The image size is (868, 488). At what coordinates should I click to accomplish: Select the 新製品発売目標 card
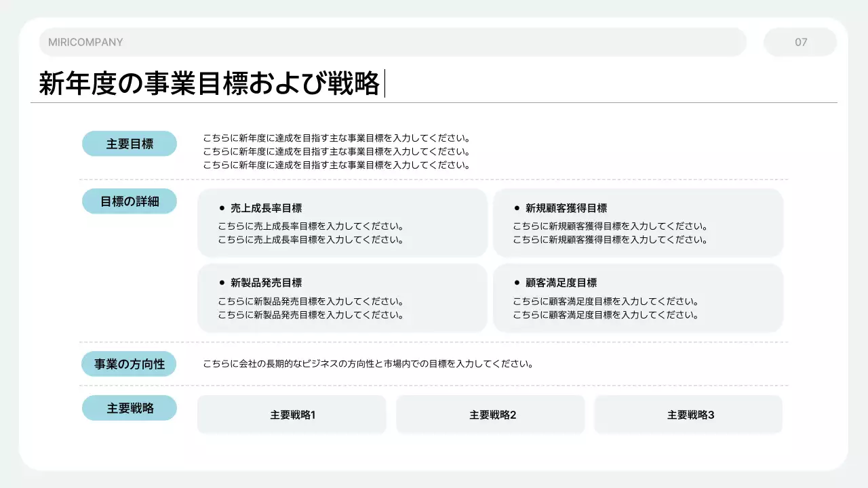(342, 298)
